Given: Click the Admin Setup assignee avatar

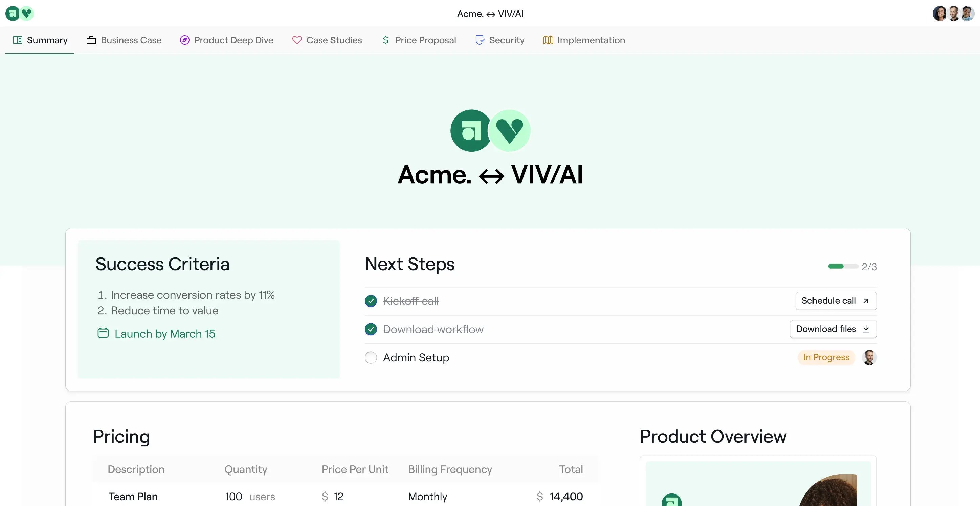Looking at the screenshot, I should tap(869, 357).
